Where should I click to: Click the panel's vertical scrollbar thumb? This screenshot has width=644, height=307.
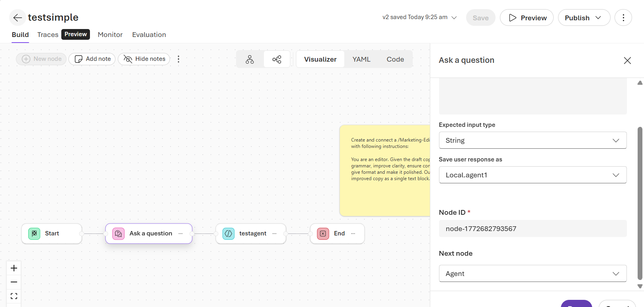[x=640, y=203]
